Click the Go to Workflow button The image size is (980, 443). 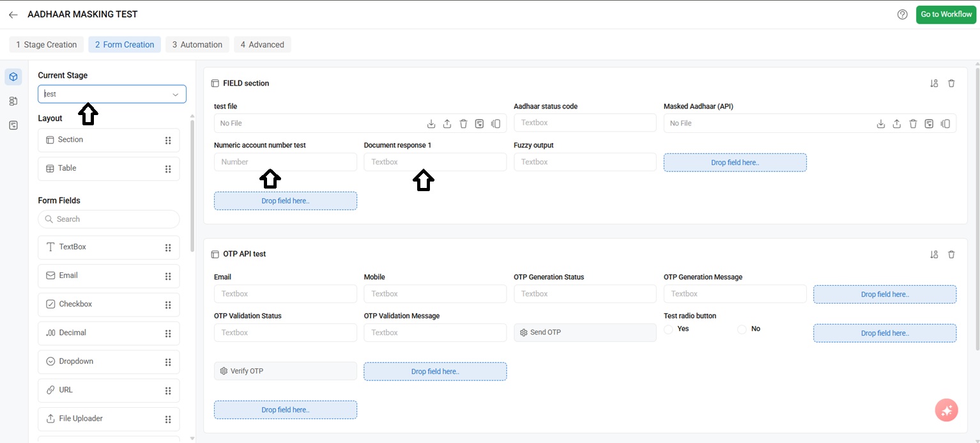point(946,15)
